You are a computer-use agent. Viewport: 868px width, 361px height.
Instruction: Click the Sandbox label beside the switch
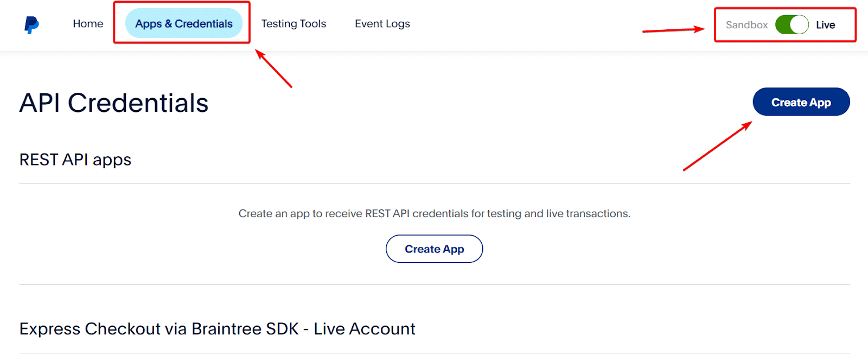tap(746, 25)
